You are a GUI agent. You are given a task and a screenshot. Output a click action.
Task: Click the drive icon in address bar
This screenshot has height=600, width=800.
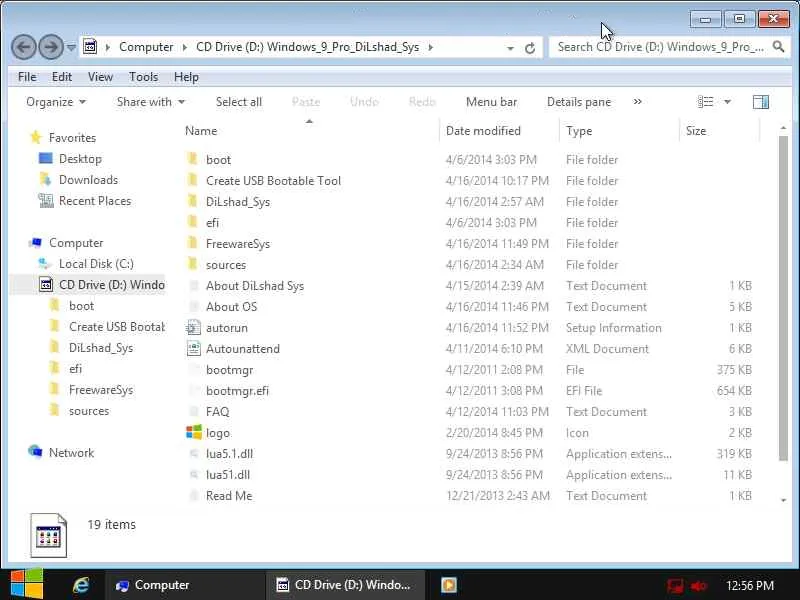90,46
